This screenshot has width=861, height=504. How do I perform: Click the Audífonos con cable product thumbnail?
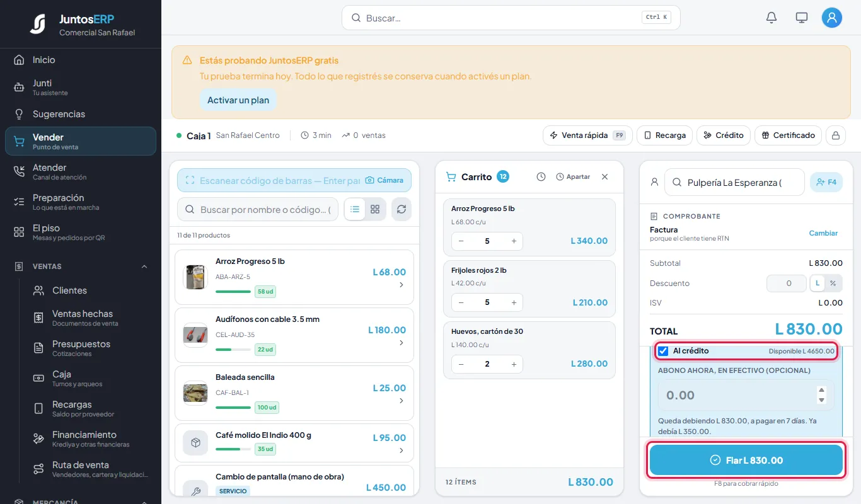[195, 335]
